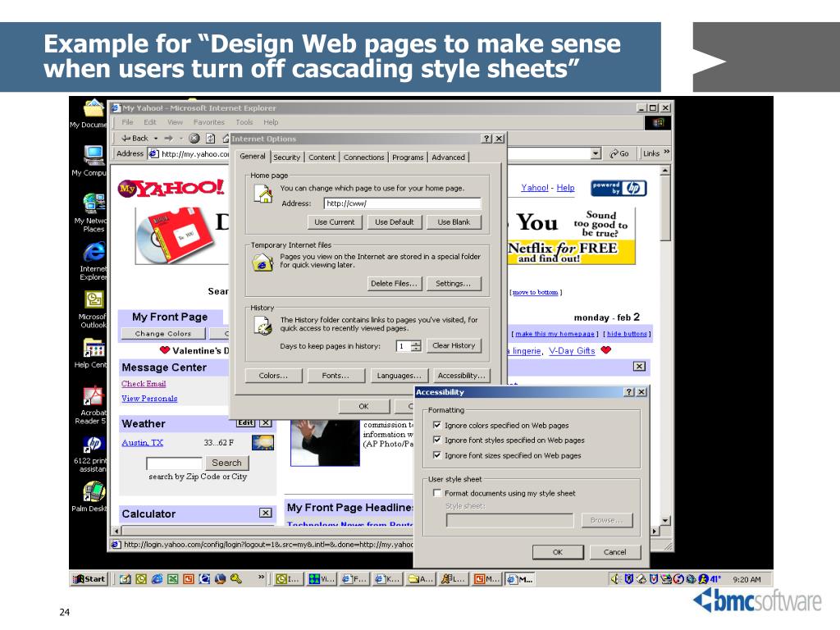
Task: Open the Edit menu in Internet Explorer
Action: (x=150, y=122)
